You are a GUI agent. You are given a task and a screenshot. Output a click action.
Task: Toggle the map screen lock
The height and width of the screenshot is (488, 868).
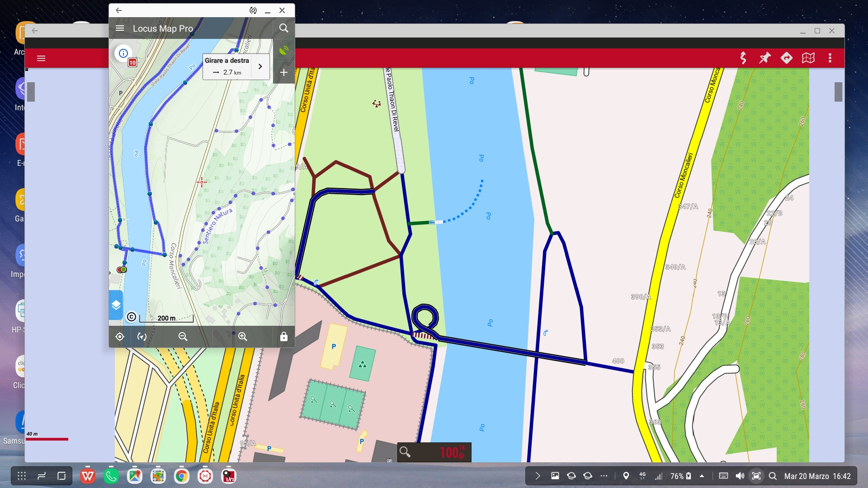[283, 337]
